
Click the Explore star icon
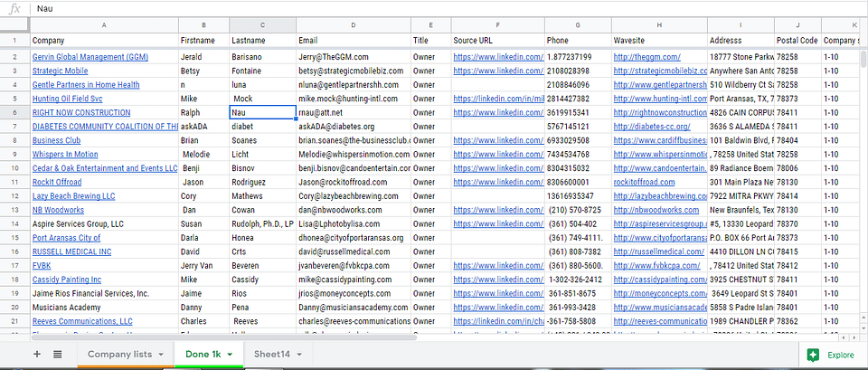(x=813, y=355)
